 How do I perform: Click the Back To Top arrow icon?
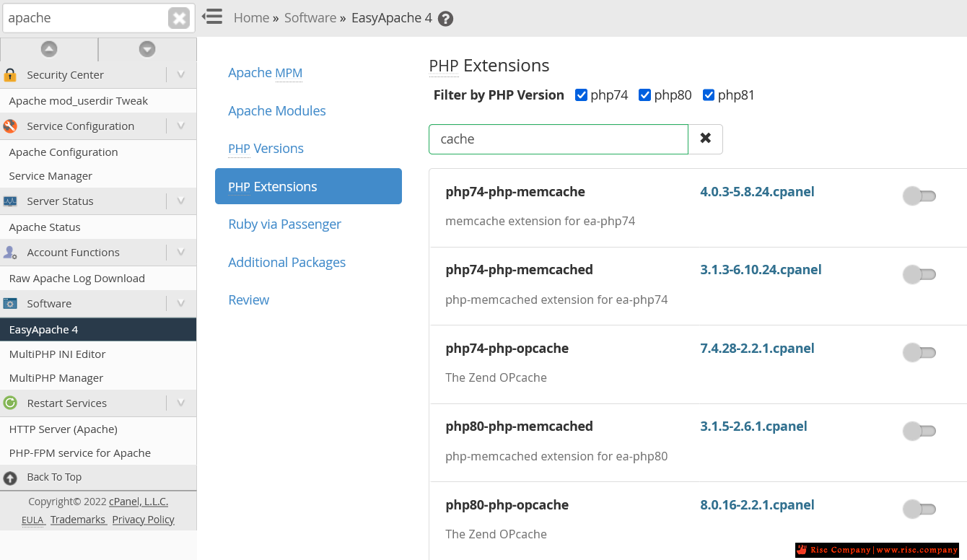coord(10,478)
